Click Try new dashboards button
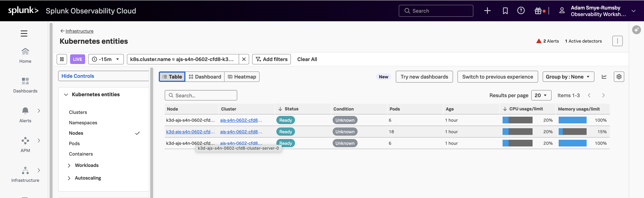Image resolution: width=644 pixels, height=198 pixels. 424,77
